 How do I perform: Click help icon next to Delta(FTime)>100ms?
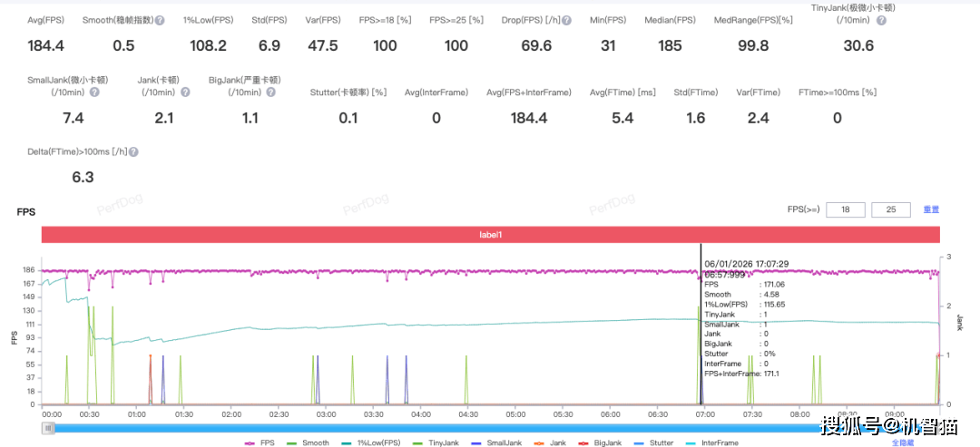(x=133, y=151)
